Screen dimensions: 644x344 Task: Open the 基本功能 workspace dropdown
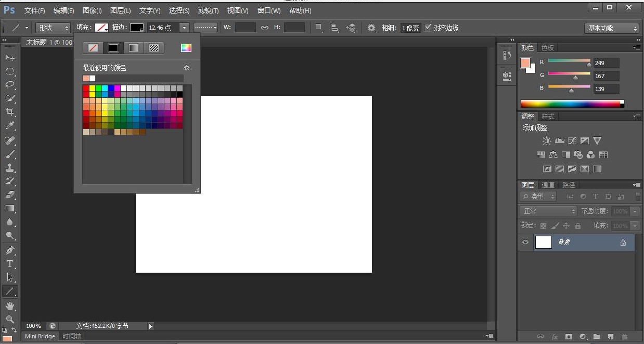point(612,28)
